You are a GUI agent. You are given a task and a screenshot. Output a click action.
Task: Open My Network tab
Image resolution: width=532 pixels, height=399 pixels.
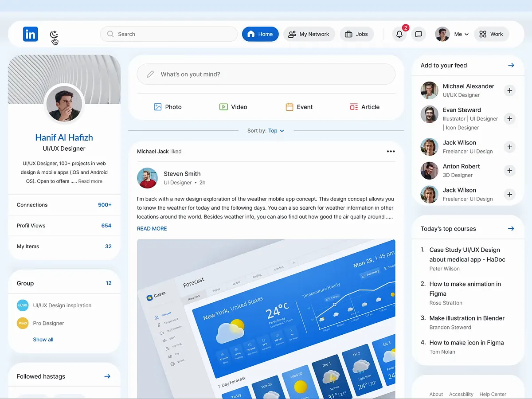(x=309, y=34)
